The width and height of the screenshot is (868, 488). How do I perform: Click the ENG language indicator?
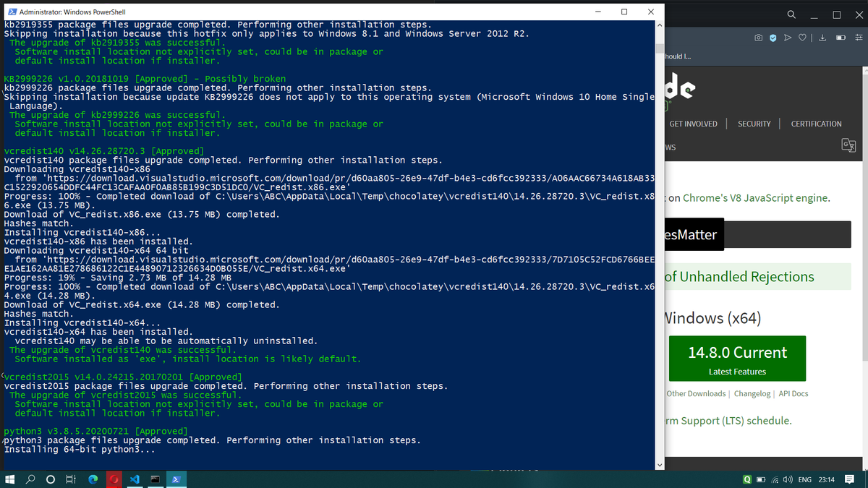point(804,479)
